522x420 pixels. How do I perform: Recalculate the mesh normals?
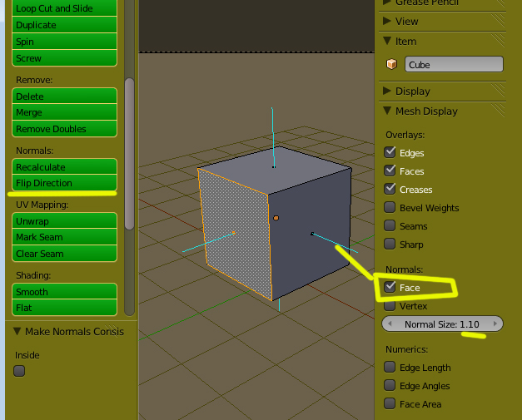pyautogui.click(x=64, y=167)
